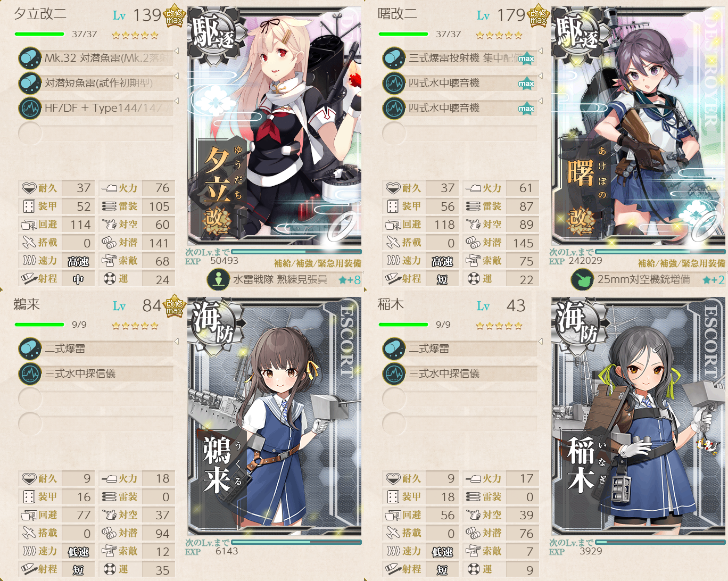Select Ukuru's empty third equipment slot

click(96, 399)
